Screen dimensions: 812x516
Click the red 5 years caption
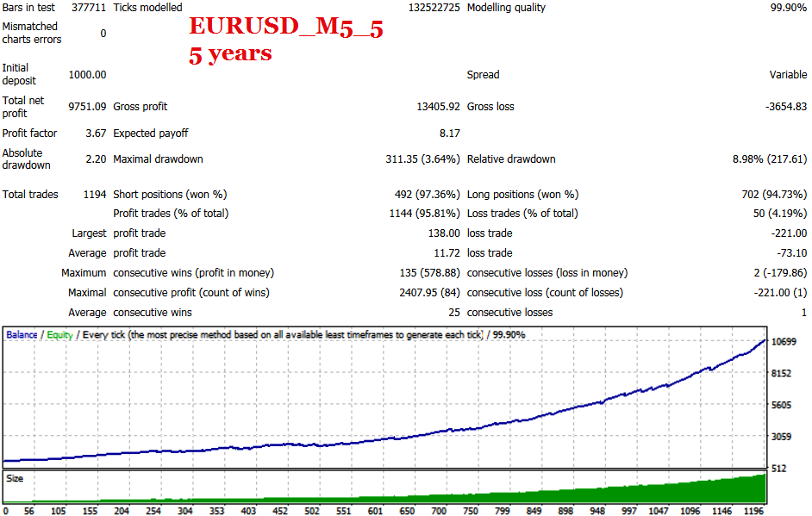click(x=230, y=54)
